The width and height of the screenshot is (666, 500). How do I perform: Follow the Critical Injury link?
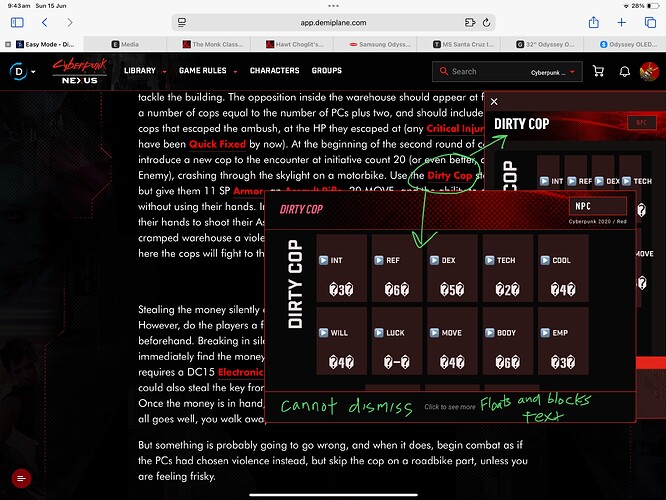click(x=455, y=129)
